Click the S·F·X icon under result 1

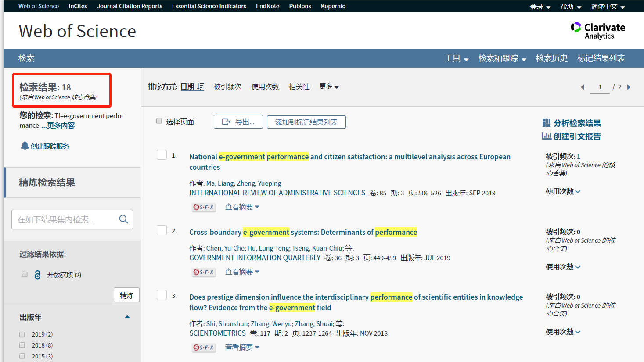tap(204, 207)
